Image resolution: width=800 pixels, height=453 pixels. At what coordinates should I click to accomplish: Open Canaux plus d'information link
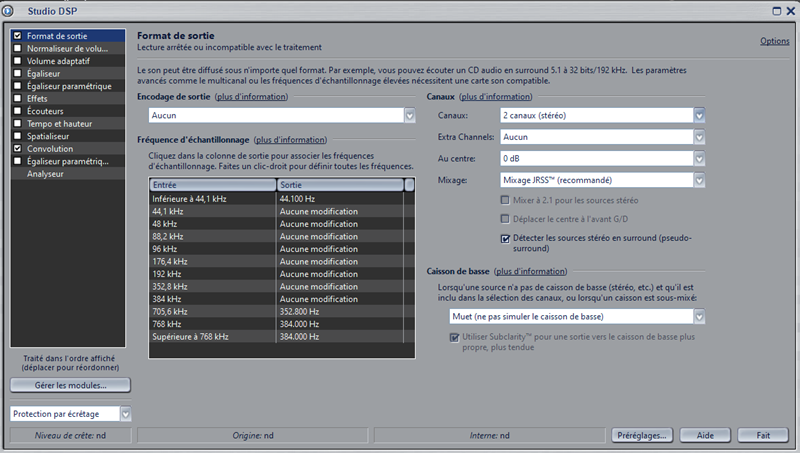point(495,96)
